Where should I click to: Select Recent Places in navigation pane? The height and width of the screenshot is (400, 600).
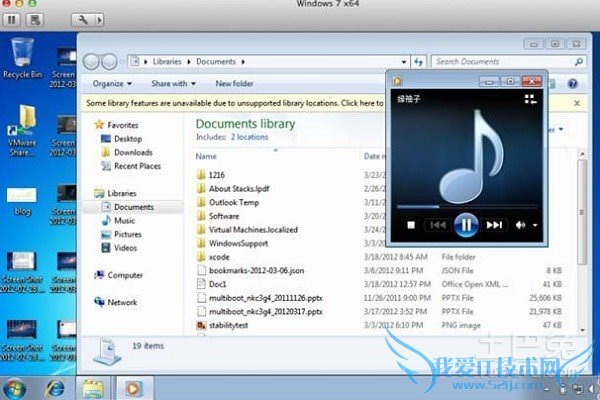[x=131, y=166]
